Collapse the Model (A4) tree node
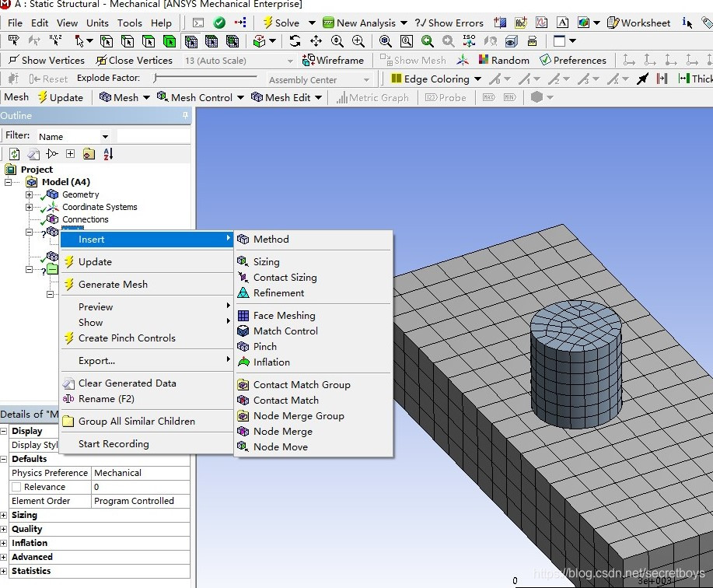Image resolution: width=713 pixels, height=588 pixels. coord(9,182)
